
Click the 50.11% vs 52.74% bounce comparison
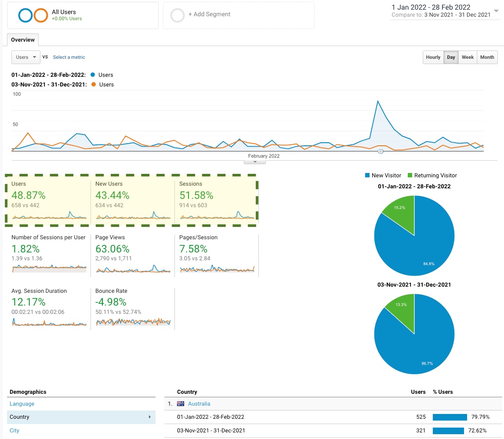(118, 312)
